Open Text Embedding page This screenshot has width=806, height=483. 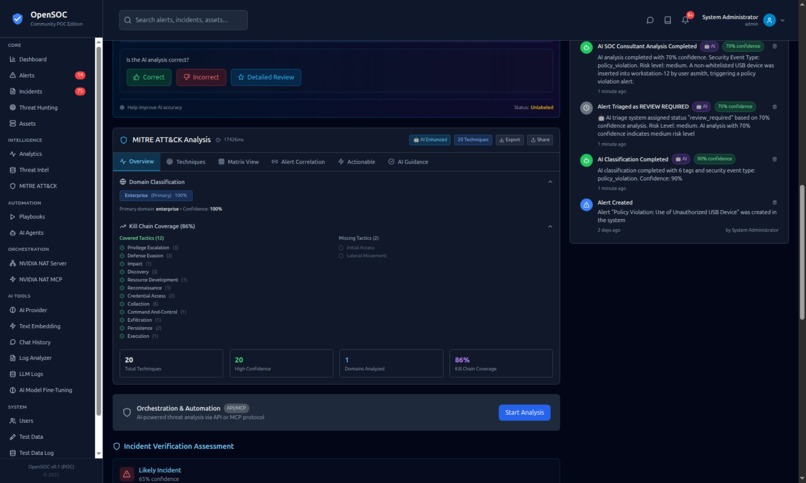(39, 326)
